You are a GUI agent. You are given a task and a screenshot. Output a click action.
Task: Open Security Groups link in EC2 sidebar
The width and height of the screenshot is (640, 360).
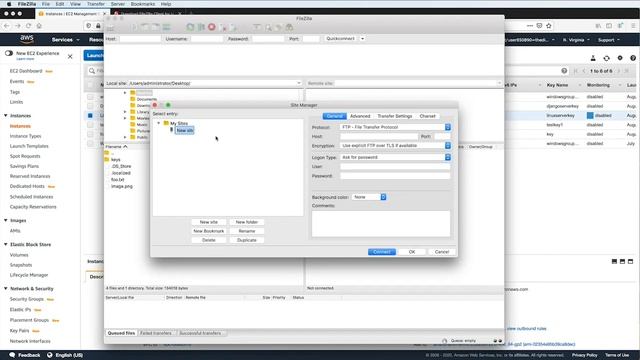(x=27, y=299)
